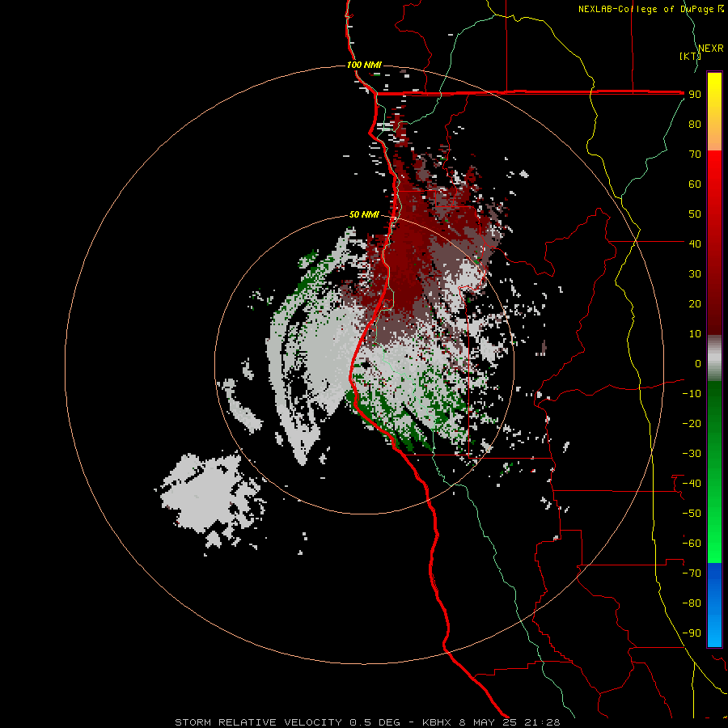Click the -70 value on velocity scale
This screenshot has height=728, width=728.
(x=692, y=574)
